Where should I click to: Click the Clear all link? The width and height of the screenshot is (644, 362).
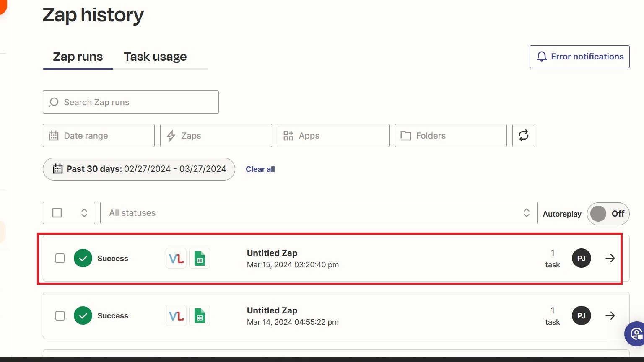pos(260,169)
